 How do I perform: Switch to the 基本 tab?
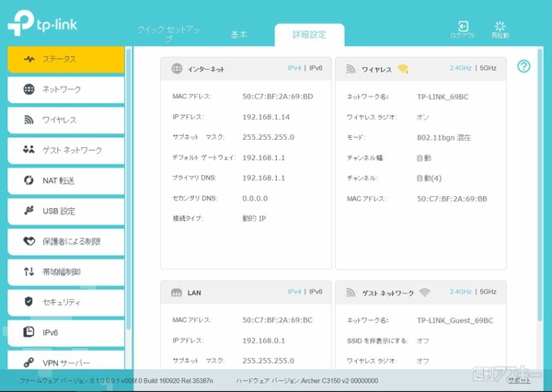pyautogui.click(x=238, y=35)
